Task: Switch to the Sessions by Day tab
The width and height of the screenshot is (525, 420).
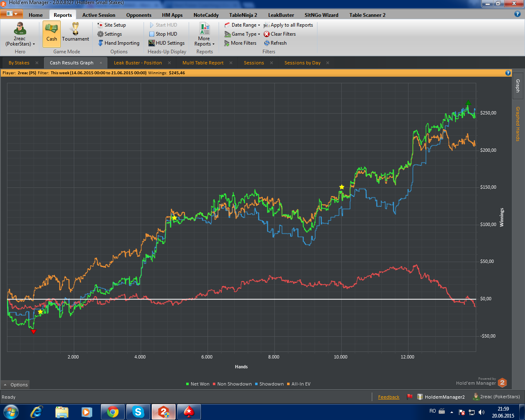Action: click(303, 63)
